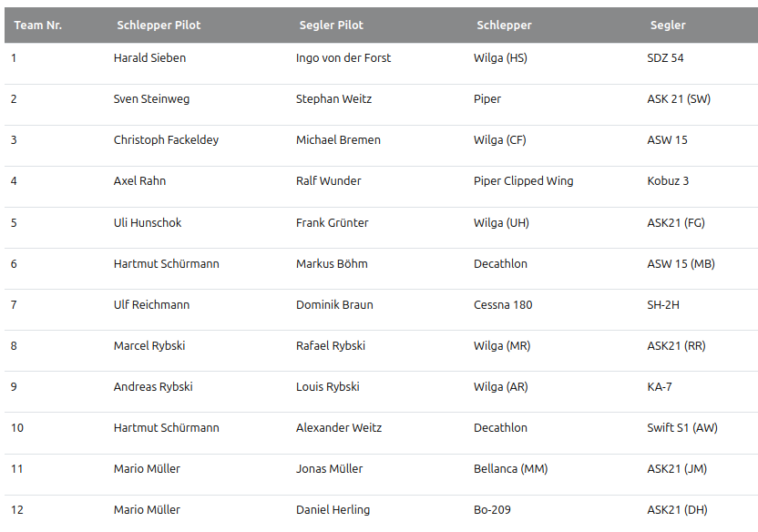
Task: Select the Ingo von der Forst cell
Action: (x=343, y=58)
